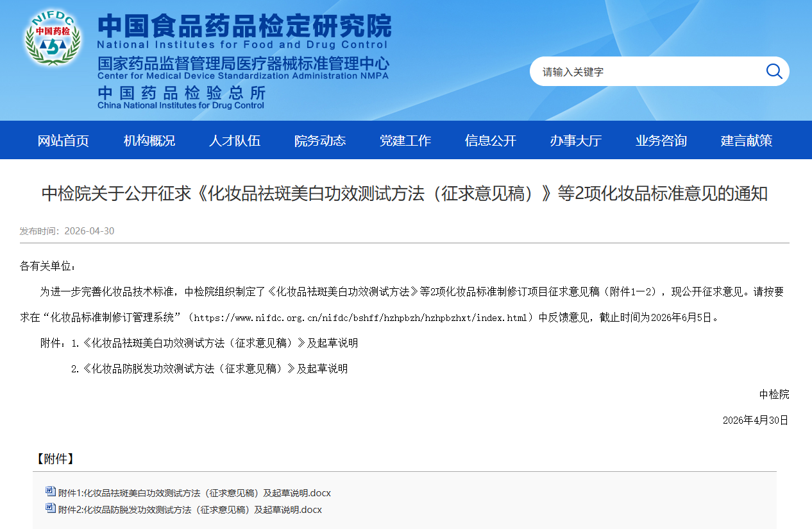
Task: Click the Word icon beside 附件1
Action: 51,492
